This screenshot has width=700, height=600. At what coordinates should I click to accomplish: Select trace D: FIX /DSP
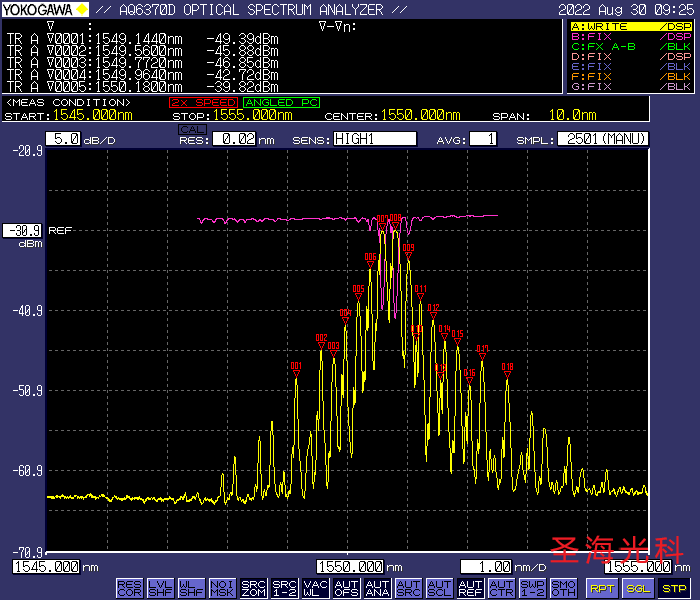[x=631, y=57]
